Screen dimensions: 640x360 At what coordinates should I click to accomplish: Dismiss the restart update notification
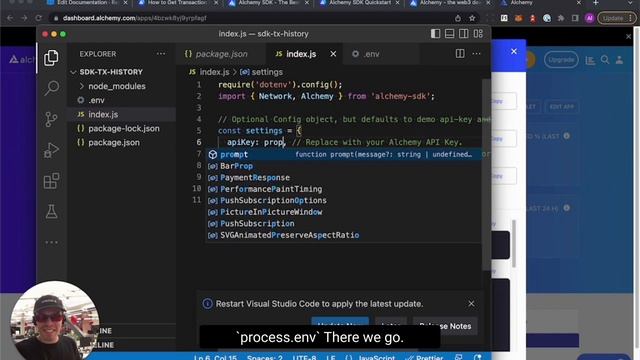click(x=471, y=303)
